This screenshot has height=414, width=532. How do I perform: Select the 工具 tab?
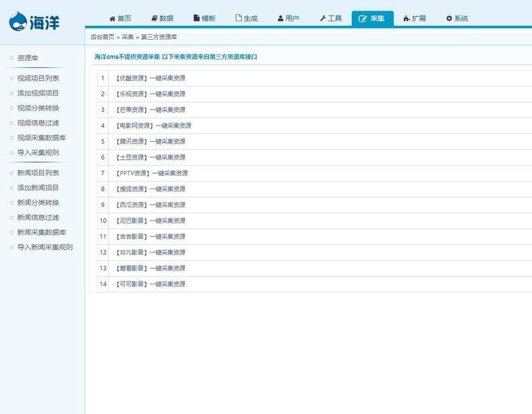[331, 18]
